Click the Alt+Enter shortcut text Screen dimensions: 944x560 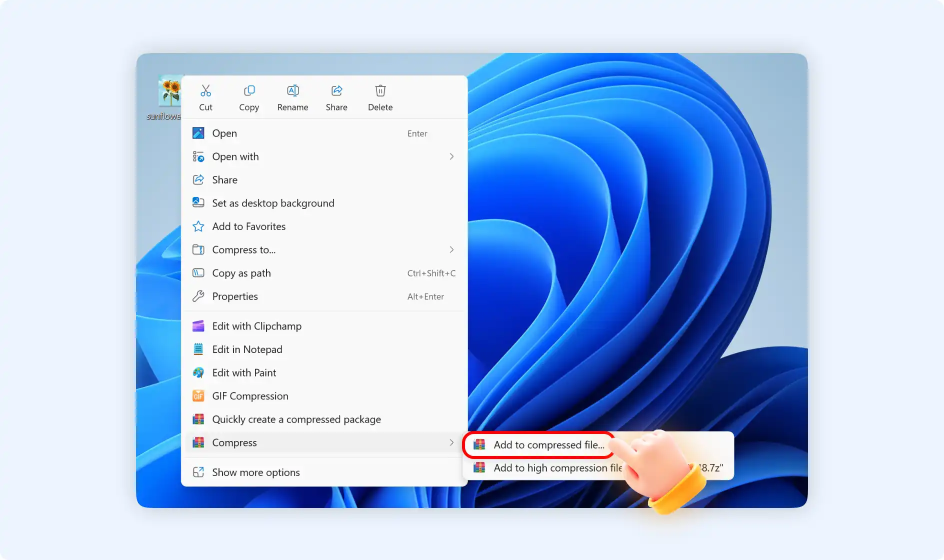point(425,296)
